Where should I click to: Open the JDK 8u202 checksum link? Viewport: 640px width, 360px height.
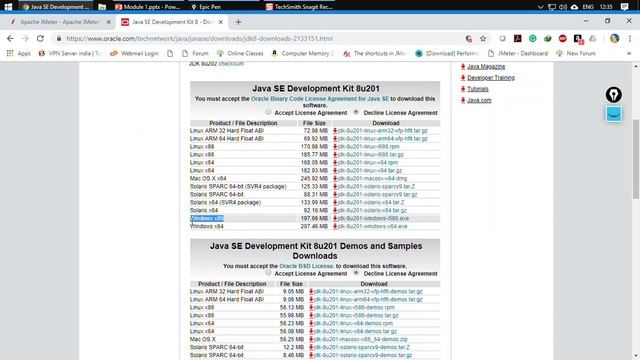pos(231,64)
